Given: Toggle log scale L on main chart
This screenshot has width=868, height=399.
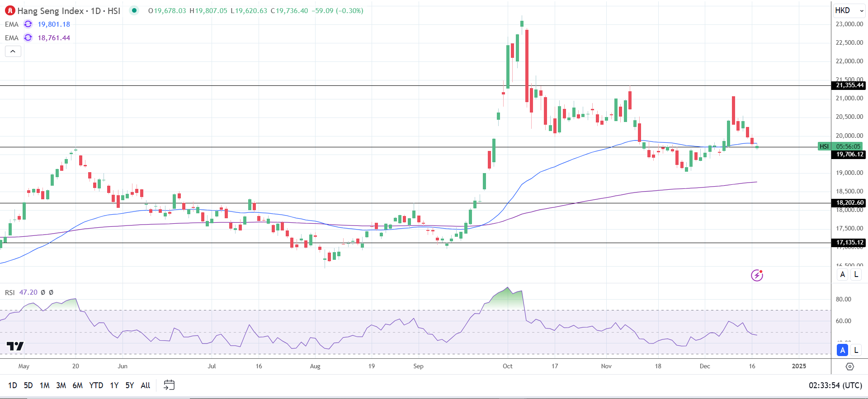Looking at the screenshot, I should 856,275.
